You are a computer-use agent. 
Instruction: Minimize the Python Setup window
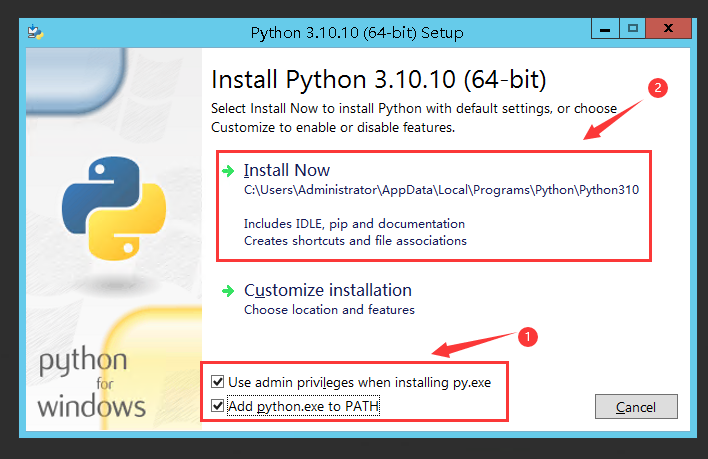coord(603,31)
